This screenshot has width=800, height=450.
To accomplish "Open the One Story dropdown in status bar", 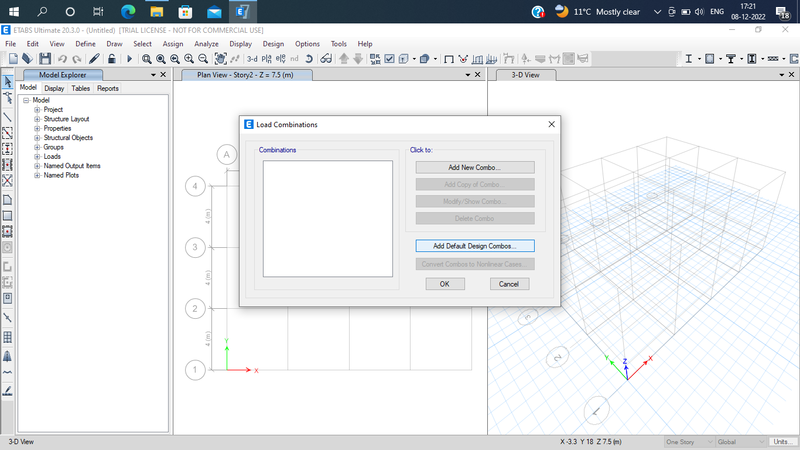I will [x=688, y=442].
